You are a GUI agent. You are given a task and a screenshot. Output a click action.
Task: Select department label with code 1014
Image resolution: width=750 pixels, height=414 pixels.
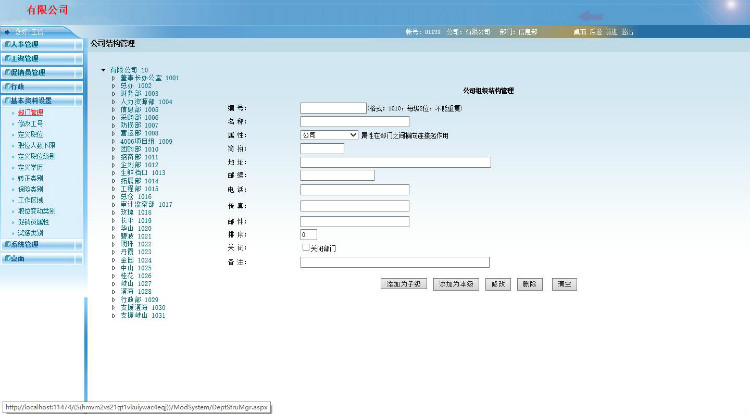click(139, 181)
